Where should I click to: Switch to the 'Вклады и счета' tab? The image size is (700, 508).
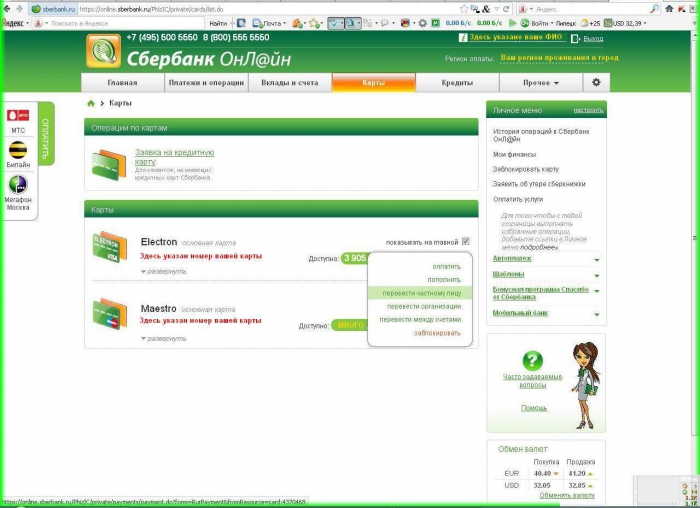click(x=290, y=83)
